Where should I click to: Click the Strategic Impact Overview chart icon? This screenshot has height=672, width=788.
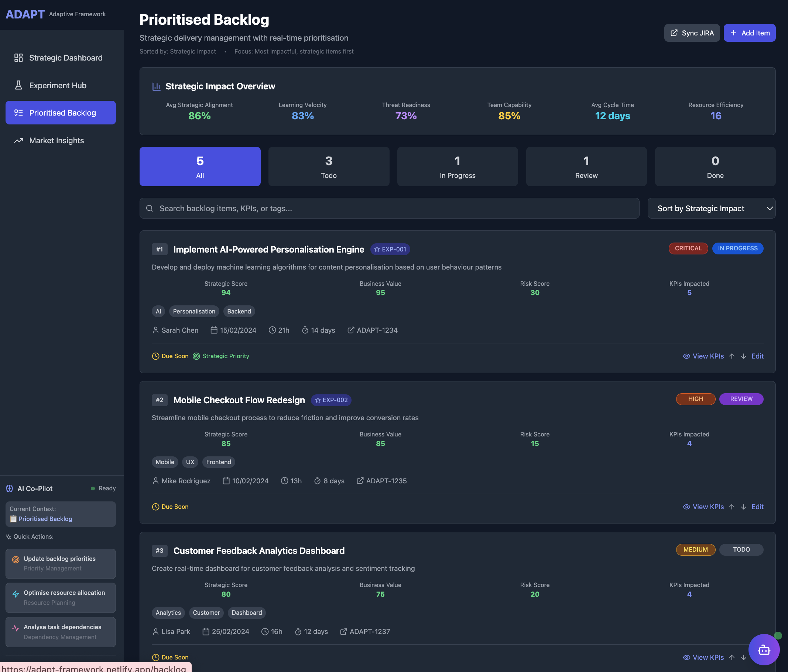click(x=156, y=86)
